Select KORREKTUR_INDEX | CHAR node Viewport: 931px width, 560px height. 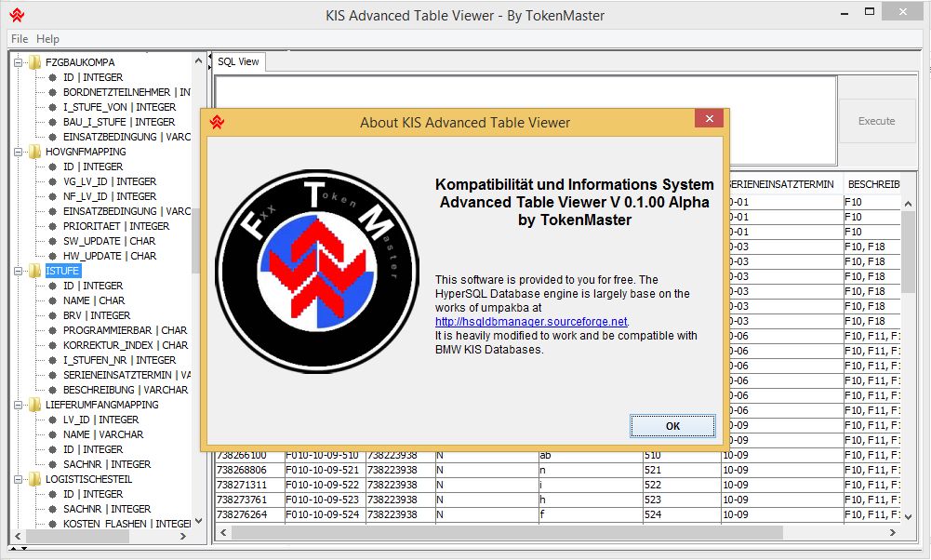126,345
